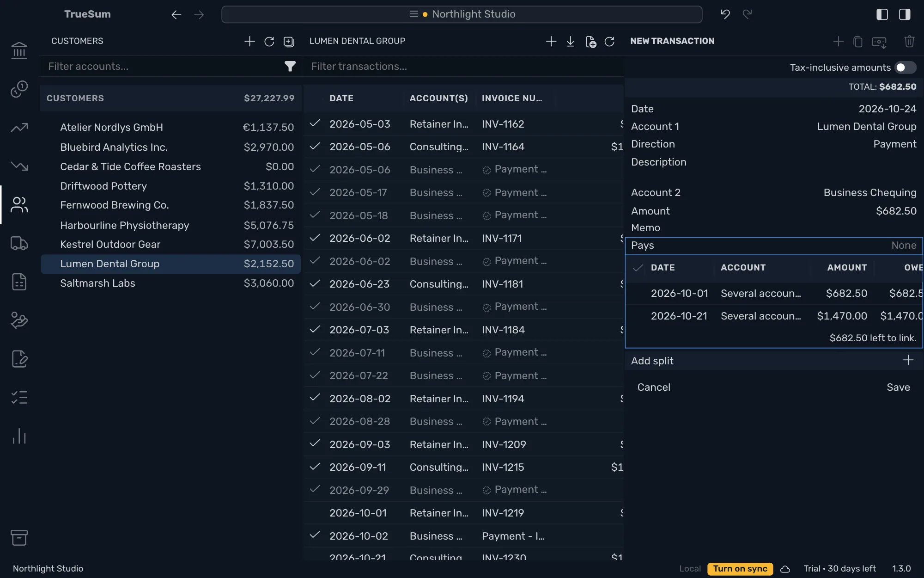
Task: Select Kestrel Outdoor Gear customer
Action: pos(171,244)
